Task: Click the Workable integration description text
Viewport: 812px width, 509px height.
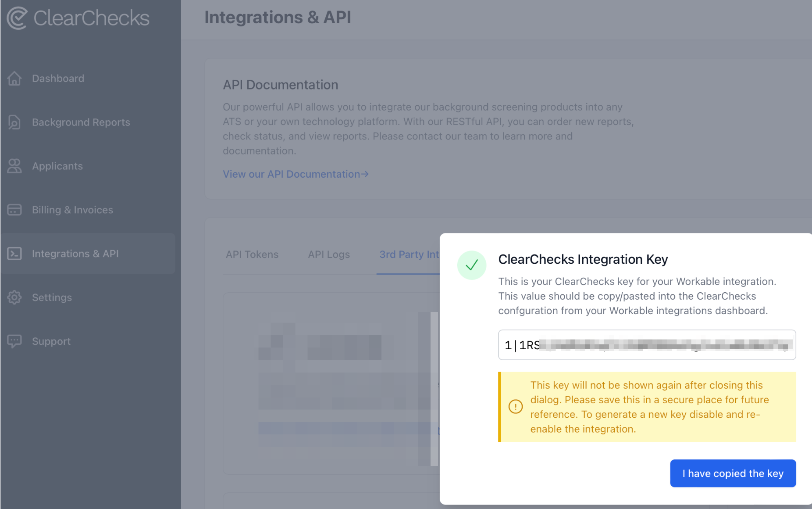Action: click(x=637, y=296)
